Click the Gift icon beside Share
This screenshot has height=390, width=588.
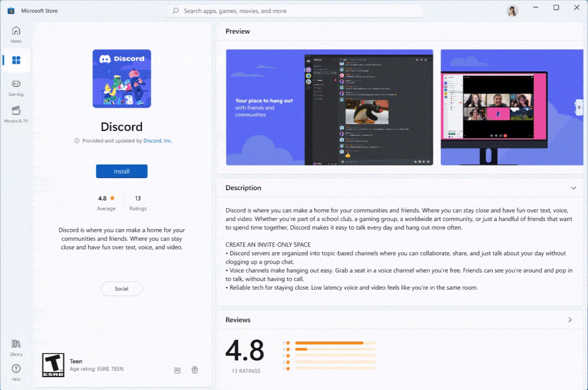point(195,370)
